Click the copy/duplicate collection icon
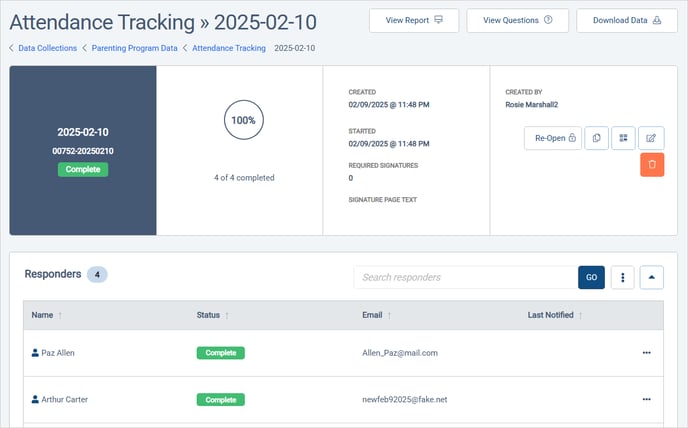Screen dimensions: 688x428 [595, 138]
